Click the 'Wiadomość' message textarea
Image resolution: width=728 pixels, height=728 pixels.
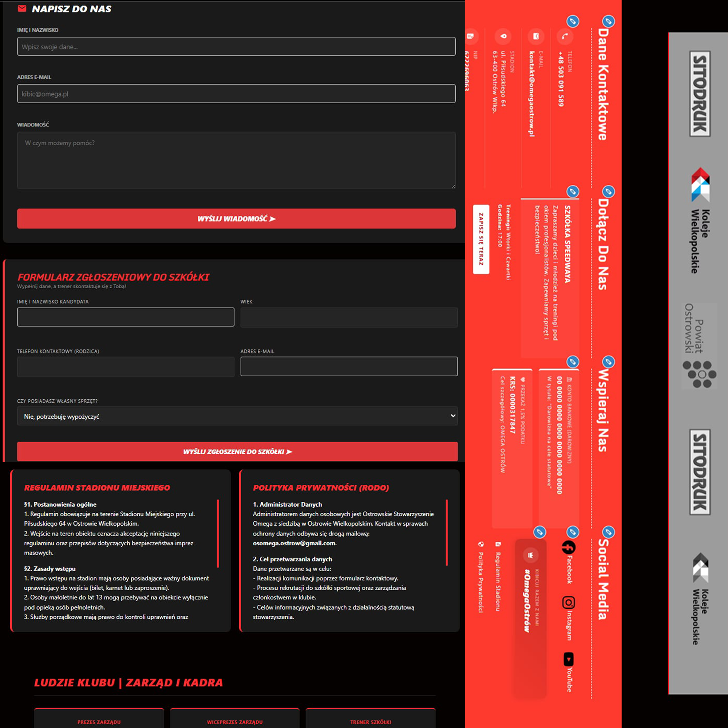point(236,160)
